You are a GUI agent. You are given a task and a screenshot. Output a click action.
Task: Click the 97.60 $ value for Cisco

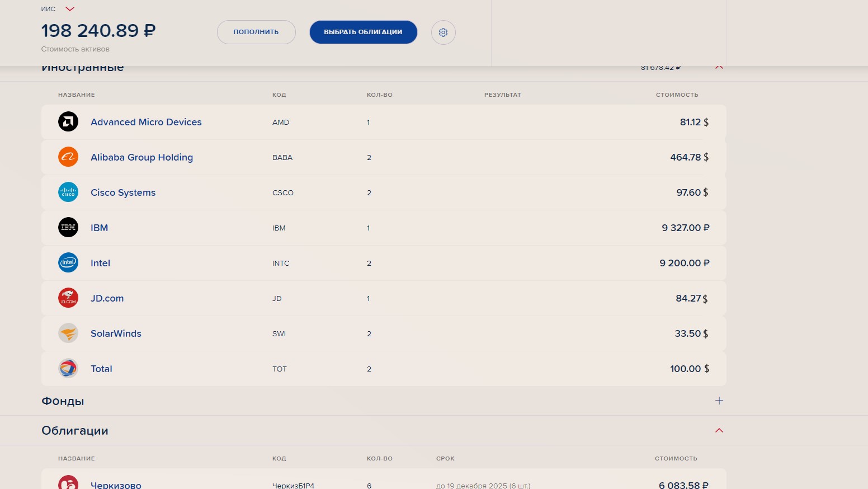[692, 192]
